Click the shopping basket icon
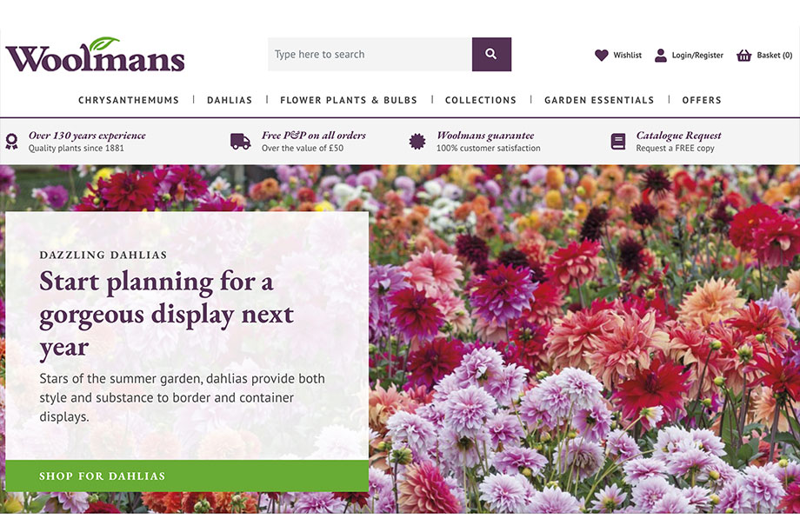Screen dimensions: 800x532 point(743,55)
